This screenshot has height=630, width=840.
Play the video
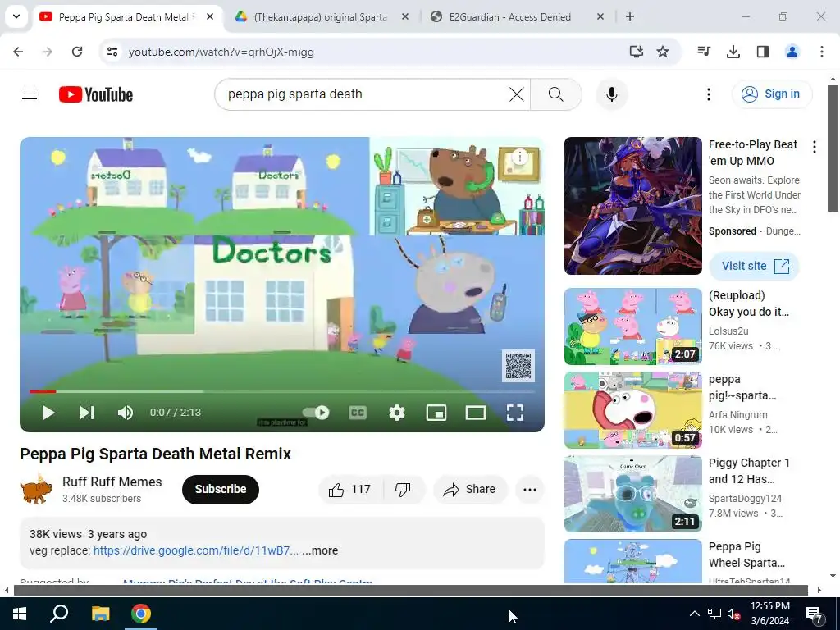pyautogui.click(x=48, y=413)
